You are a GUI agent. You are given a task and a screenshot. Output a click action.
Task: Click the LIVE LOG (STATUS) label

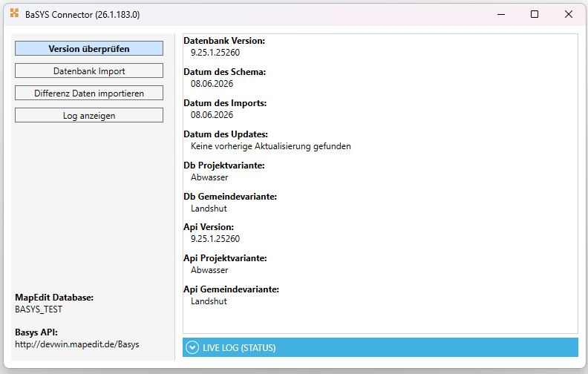coord(239,348)
